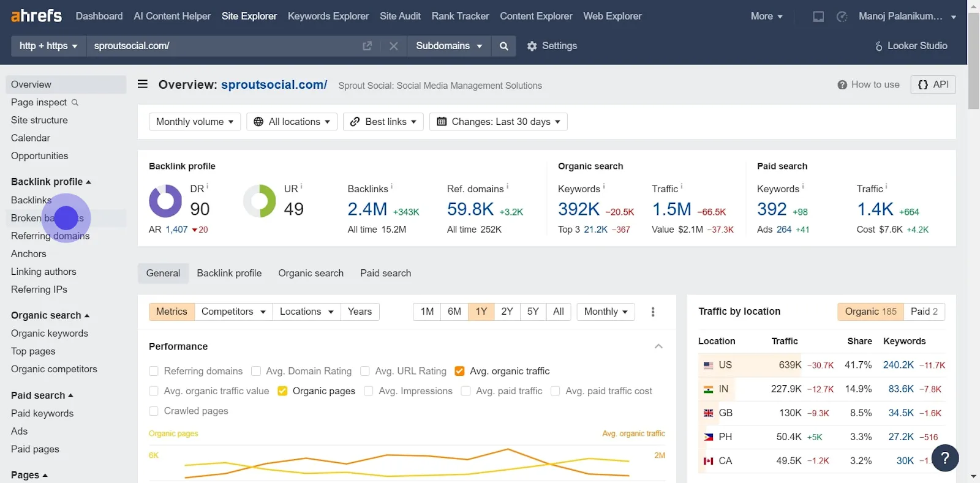The height and width of the screenshot is (483, 980).
Task: Enable Referring domains checkbox
Action: coord(154,371)
